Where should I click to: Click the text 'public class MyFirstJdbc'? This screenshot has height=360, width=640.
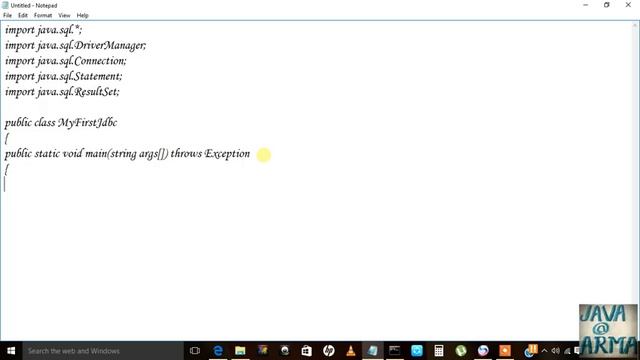click(61, 123)
